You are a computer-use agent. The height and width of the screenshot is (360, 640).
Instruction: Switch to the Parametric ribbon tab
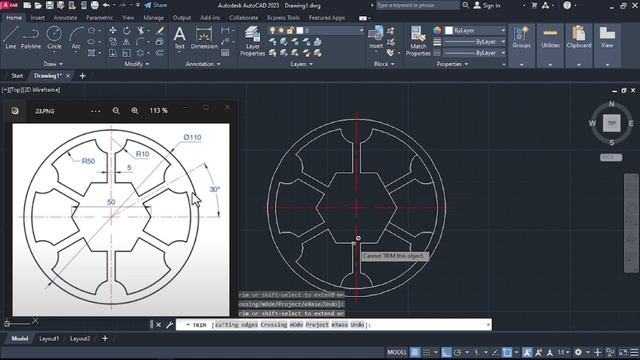click(x=99, y=18)
